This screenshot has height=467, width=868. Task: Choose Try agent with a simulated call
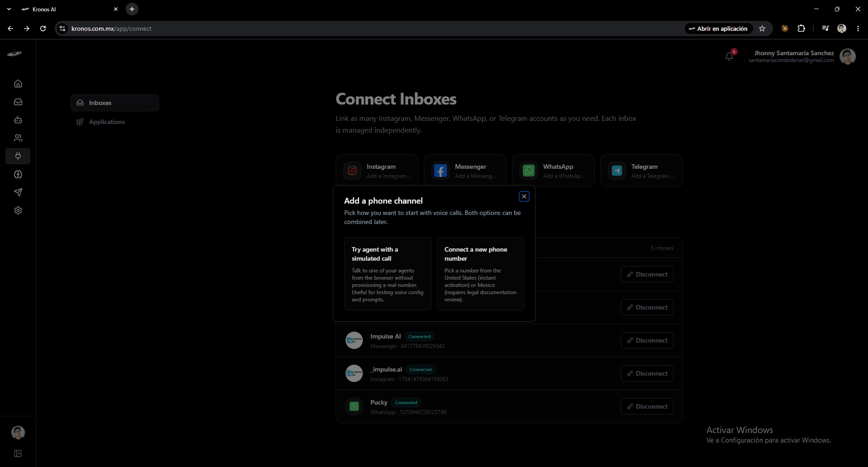point(388,274)
